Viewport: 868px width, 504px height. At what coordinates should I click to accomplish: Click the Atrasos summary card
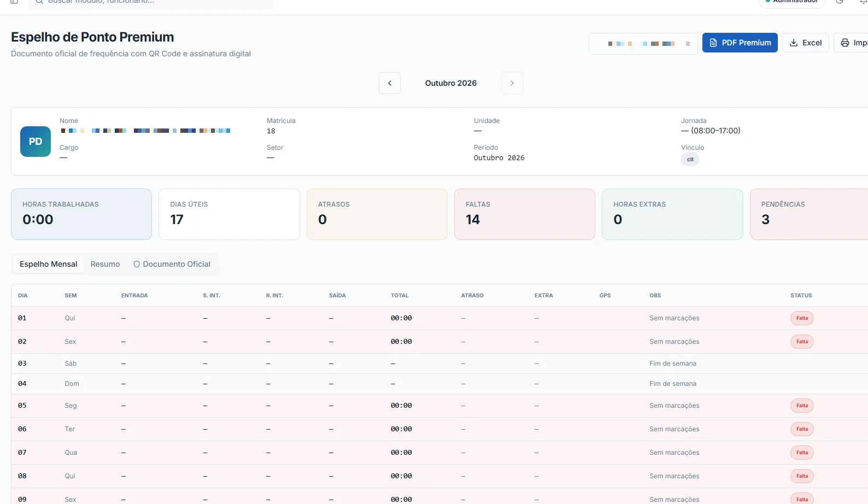pos(377,214)
